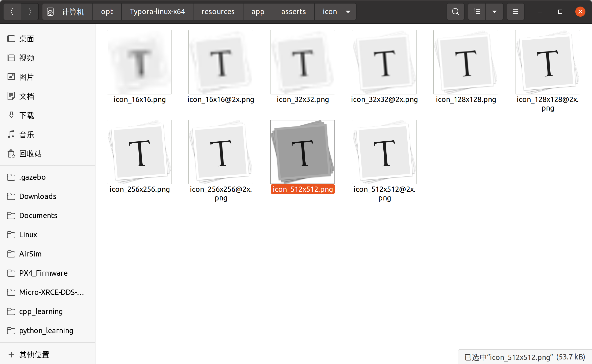Image resolution: width=592 pixels, height=364 pixels.
Task: Open icon folder path dropdown arrow
Action: coord(348,12)
